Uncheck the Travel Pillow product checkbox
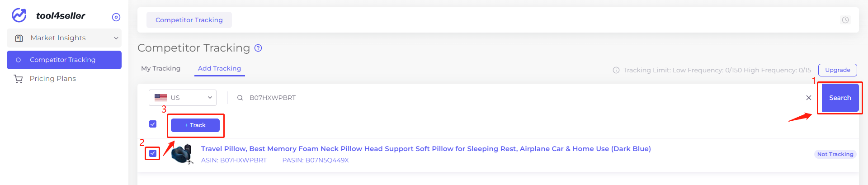868x185 pixels. click(x=153, y=153)
